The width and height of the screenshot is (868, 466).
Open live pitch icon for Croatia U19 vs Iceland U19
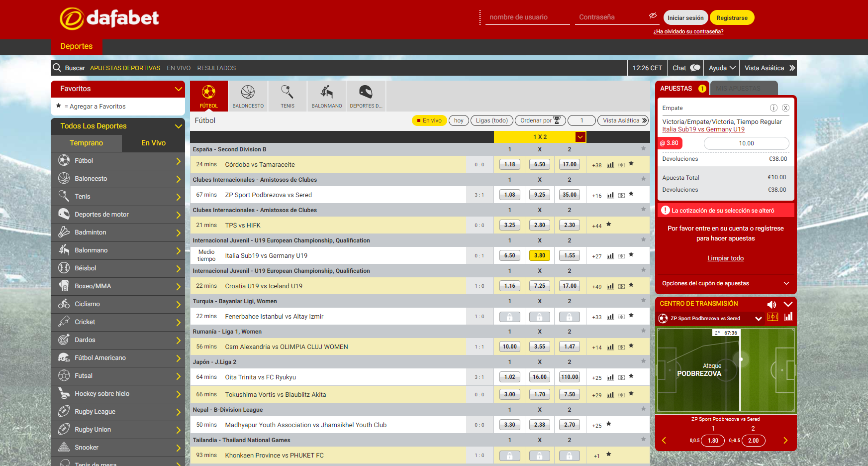pos(621,286)
